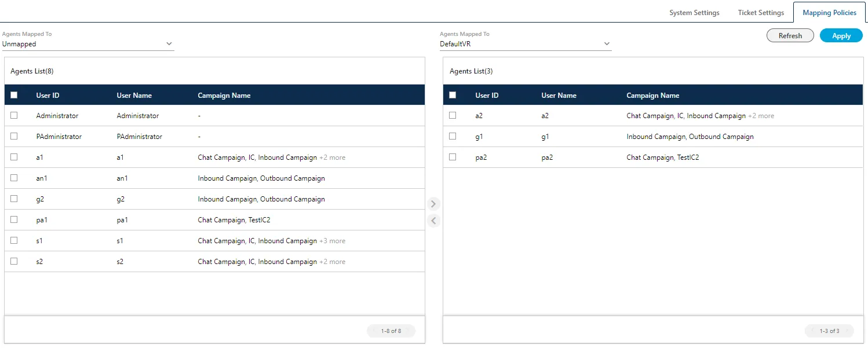This screenshot has width=868, height=348.
Task: Go to previous page in DefaultVR list pager
Action: coord(812,331)
